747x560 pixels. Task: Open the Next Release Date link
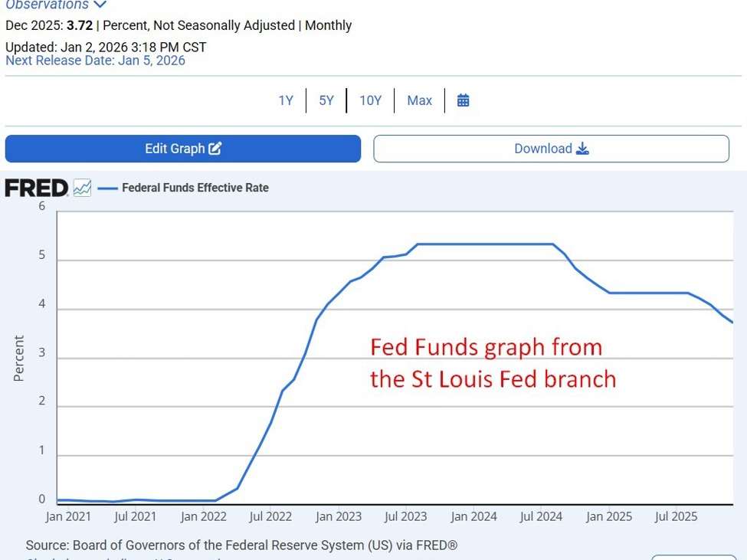(95, 61)
